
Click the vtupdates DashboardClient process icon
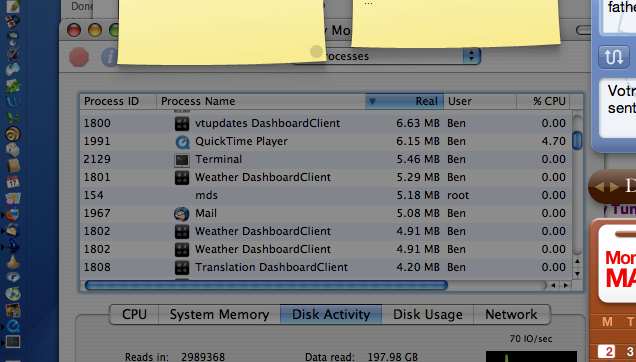point(182,123)
